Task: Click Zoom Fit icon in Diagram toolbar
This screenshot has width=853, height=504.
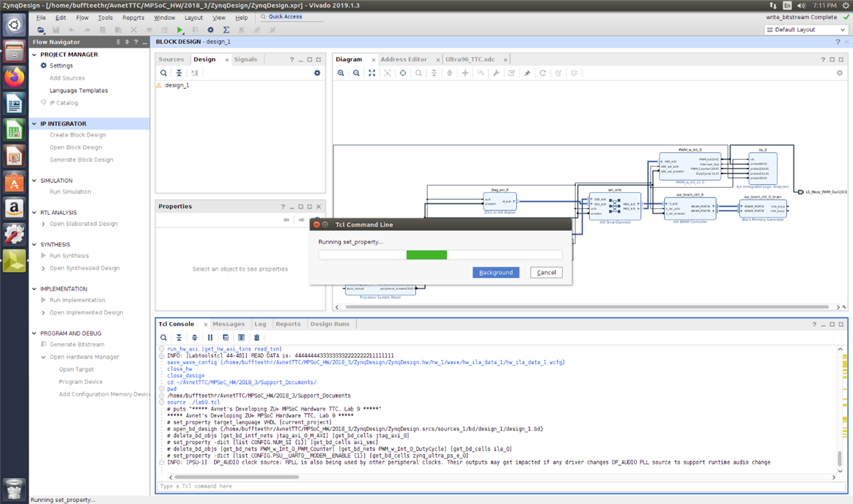Action: 372,73
